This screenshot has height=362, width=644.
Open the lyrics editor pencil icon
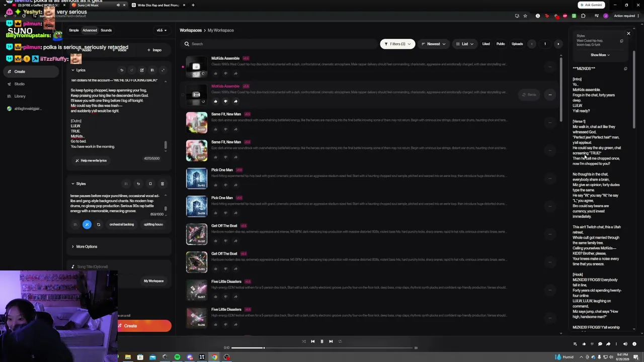[142, 70]
